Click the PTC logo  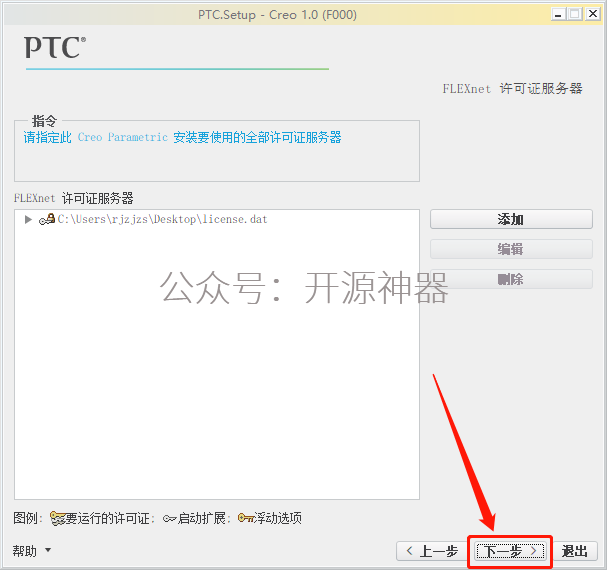coord(55,47)
